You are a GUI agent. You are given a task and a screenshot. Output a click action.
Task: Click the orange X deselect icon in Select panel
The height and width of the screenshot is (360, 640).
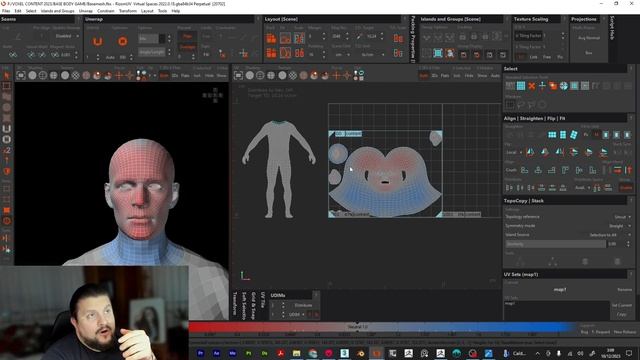point(531,86)
